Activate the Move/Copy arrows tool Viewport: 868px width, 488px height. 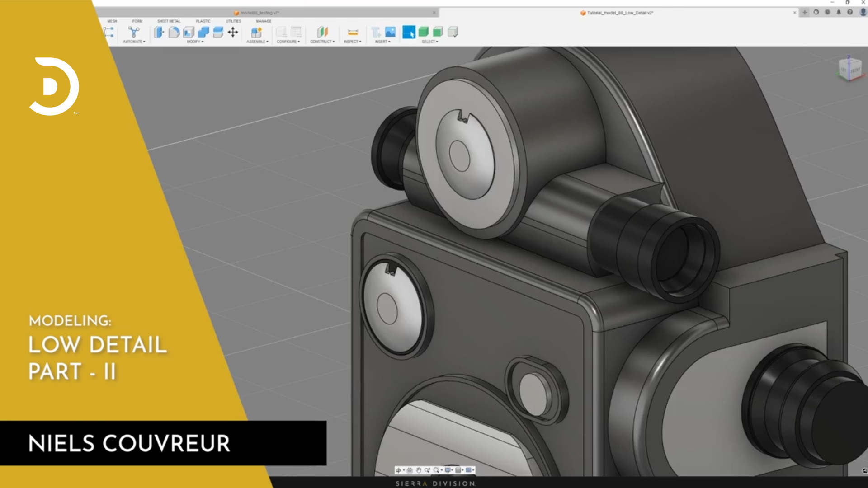[233, 32]
